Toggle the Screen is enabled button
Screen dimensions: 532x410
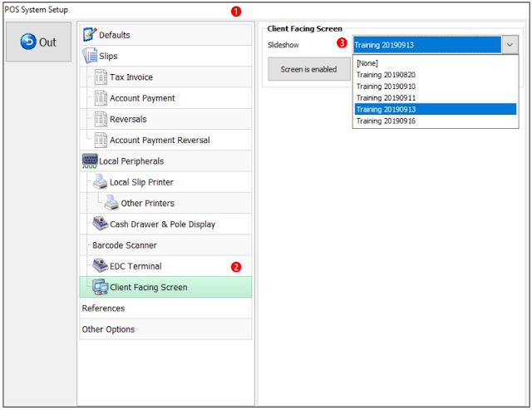coord(308,69)
